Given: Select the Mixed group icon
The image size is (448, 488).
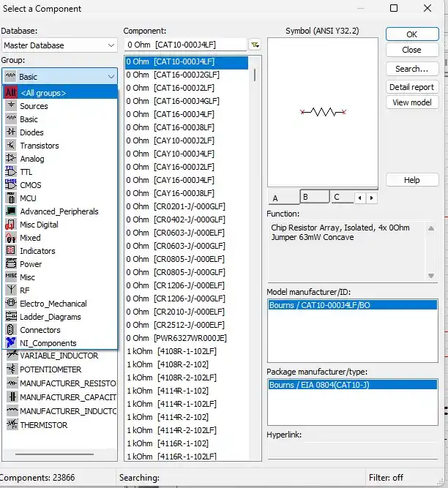Looking at the screenshot, I should pos(11,237).
